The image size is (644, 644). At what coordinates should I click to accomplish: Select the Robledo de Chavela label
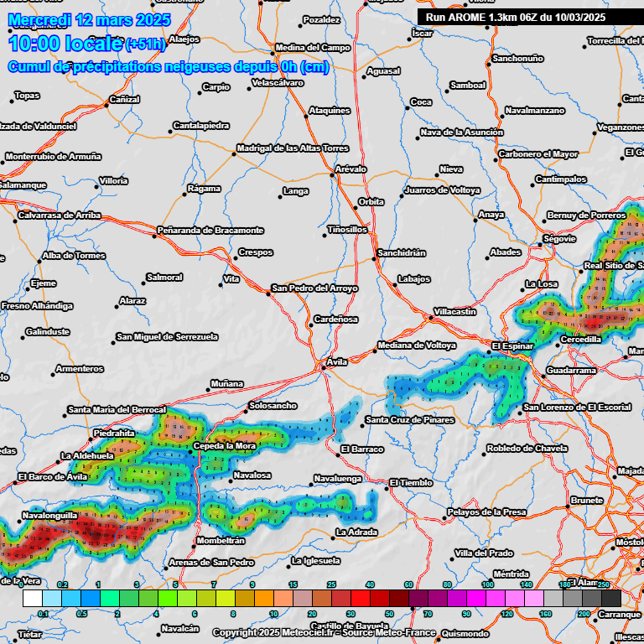click(x=527, y=448)
